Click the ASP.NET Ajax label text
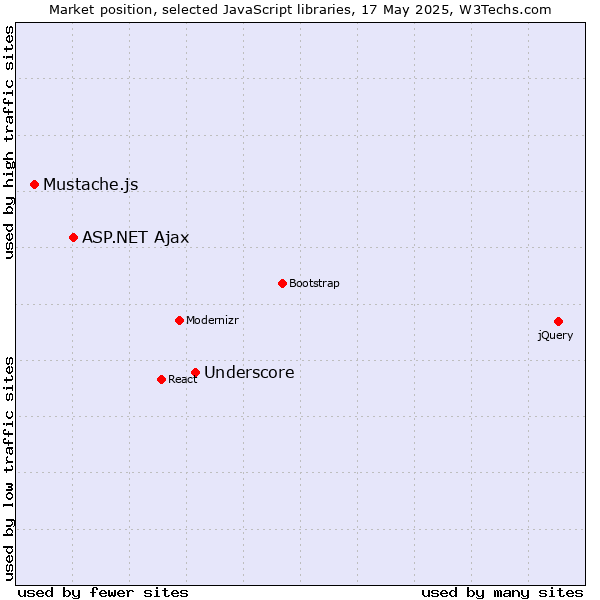This screenshot has height=600, width=600. 135,238
